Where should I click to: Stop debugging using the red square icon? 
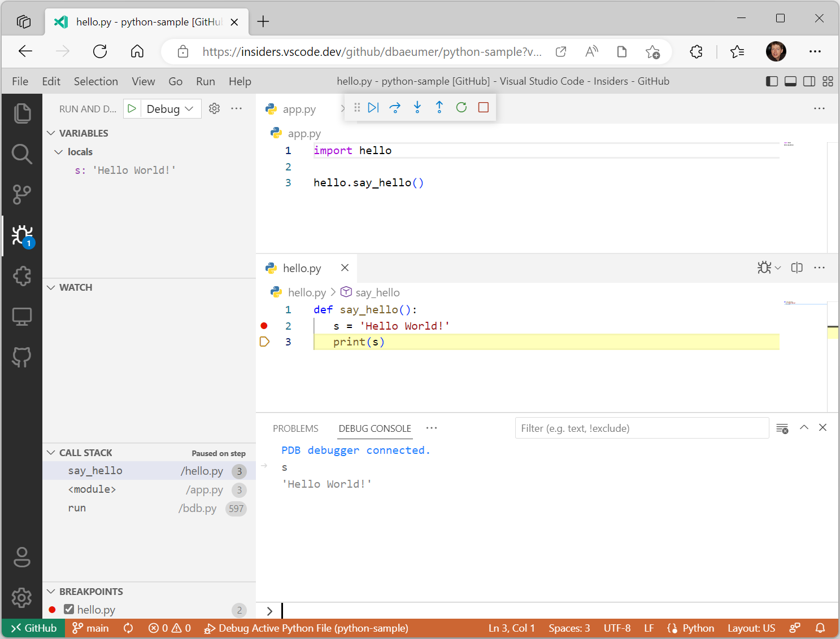[x=483, y=107]
